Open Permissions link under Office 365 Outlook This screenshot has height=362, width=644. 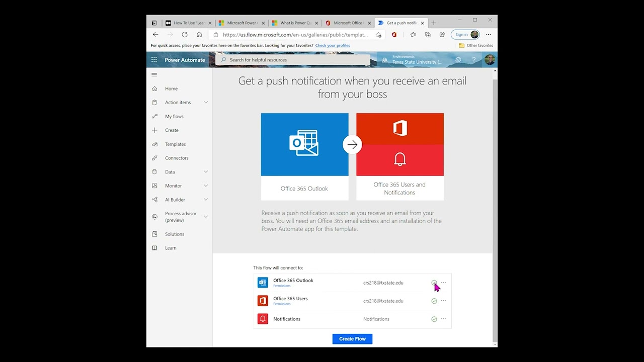(282, 286)
